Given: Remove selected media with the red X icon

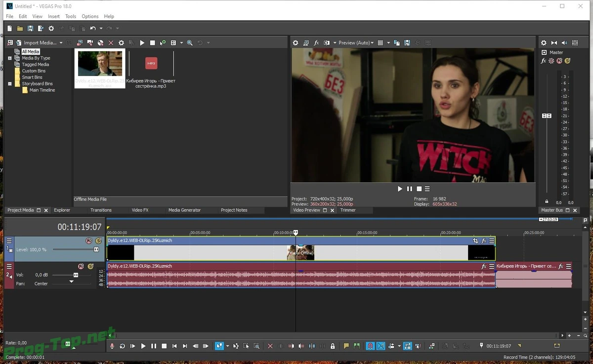Looking at the screenshot, I should click(x=111, y=43).
